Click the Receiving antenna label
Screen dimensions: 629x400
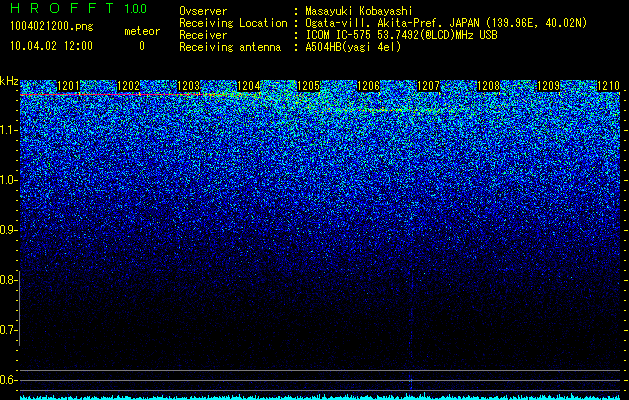[230, 47]
